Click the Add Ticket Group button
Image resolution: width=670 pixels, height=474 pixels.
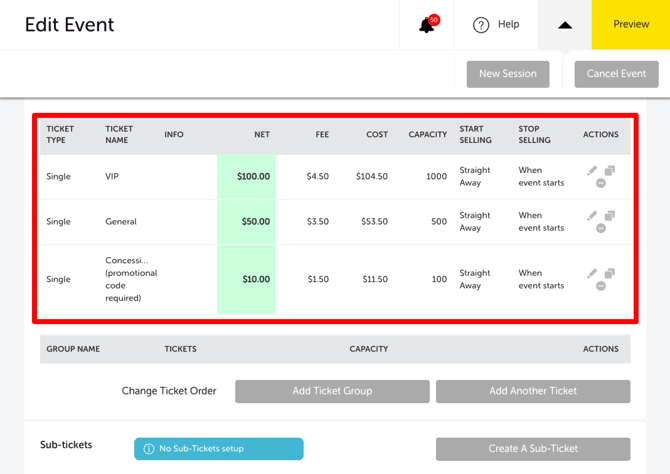click(332, 391)
